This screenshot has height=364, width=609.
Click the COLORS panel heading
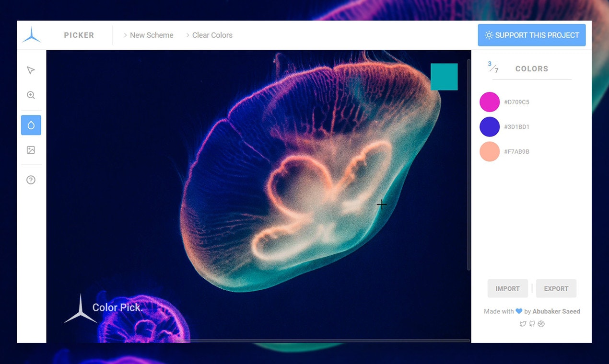[x=532, y=68]
